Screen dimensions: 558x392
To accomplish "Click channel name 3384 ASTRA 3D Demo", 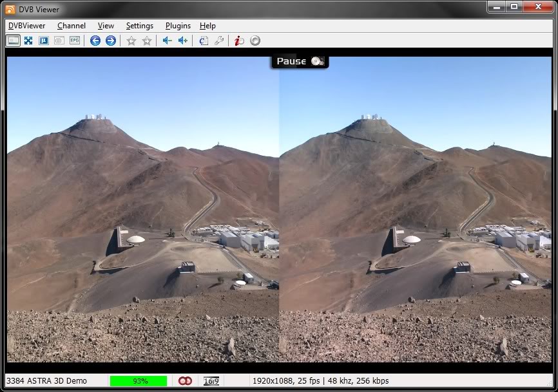I will tap(46, 381).
